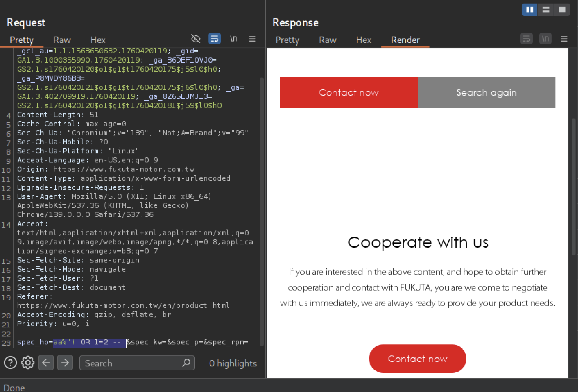578x392 pixels.
Task: Click the Content-Type header line
Action: point(124,178)
